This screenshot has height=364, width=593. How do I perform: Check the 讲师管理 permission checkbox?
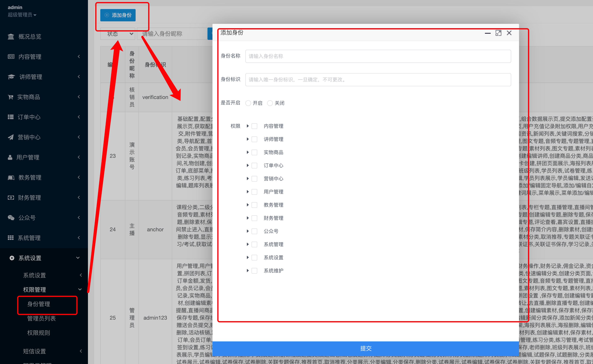(x=254, y=139)
